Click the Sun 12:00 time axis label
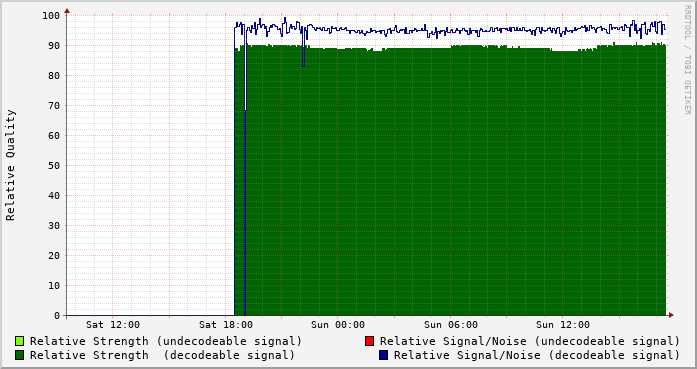This screenshot has height=369, width=697. (563, 325)
